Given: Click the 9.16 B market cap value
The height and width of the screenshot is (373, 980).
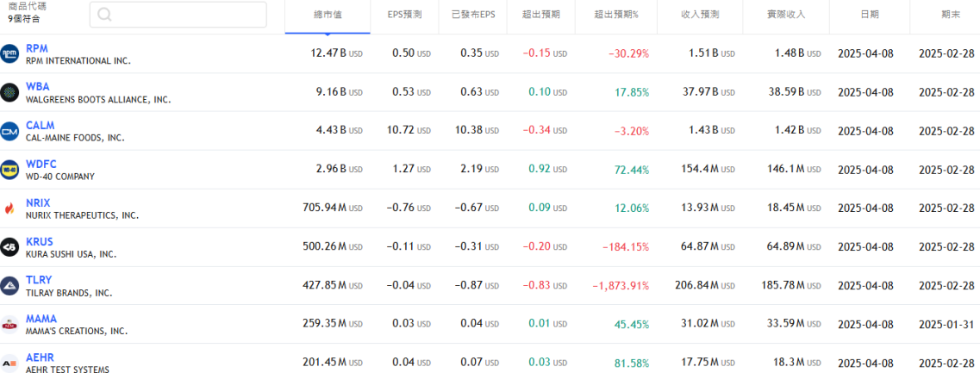Looking at the screenshot, I should pyautogui.click(x=340, y=92).
